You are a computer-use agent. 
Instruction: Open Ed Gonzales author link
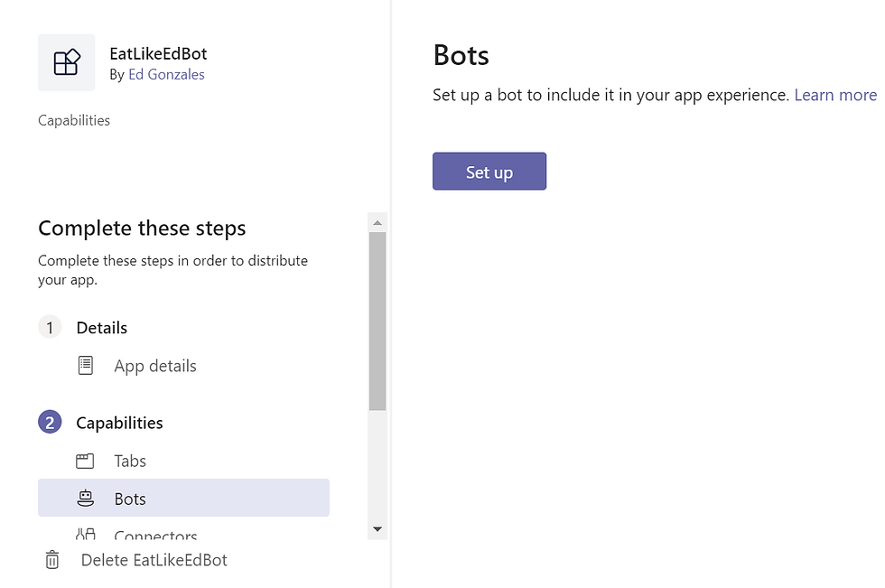pyautogui.click(x=166, y=74)
